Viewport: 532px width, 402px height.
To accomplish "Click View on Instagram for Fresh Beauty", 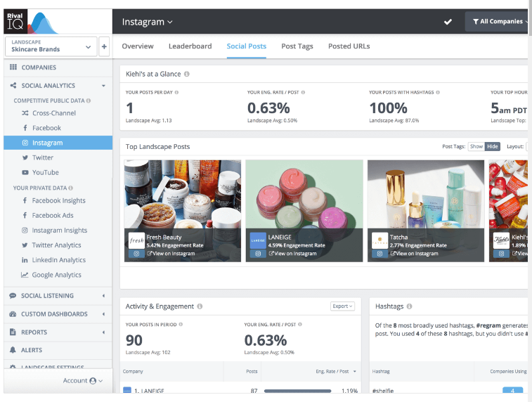I will [x=171, y=254].
